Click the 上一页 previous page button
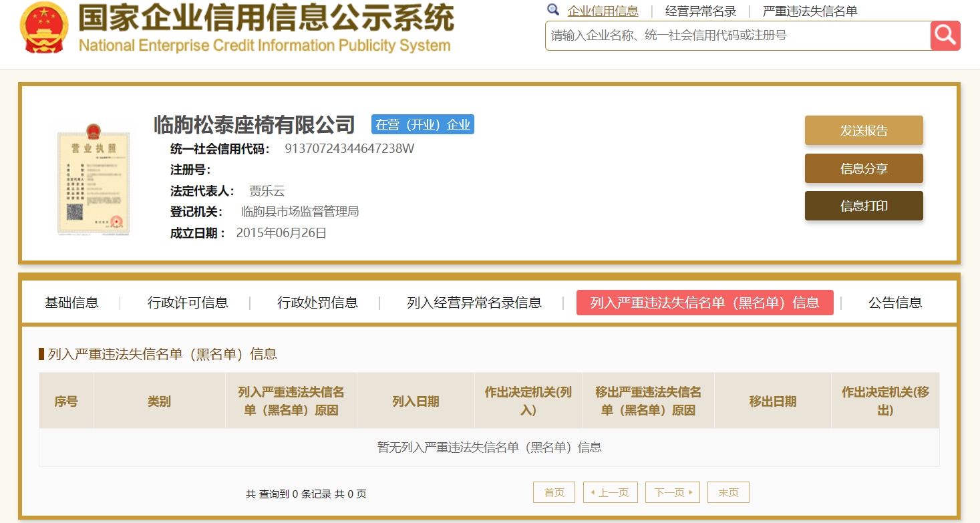This screenshot has height=523, width=980. [611, 492]
